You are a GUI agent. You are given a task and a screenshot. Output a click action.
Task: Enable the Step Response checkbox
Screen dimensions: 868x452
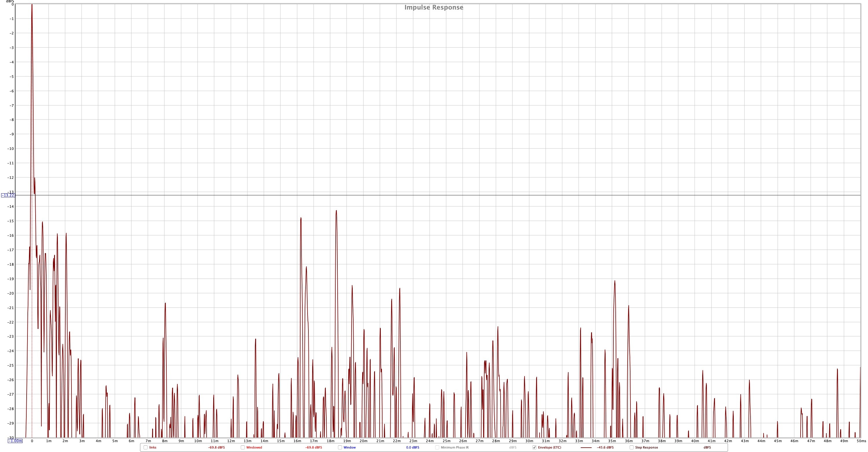click(631, 447)
